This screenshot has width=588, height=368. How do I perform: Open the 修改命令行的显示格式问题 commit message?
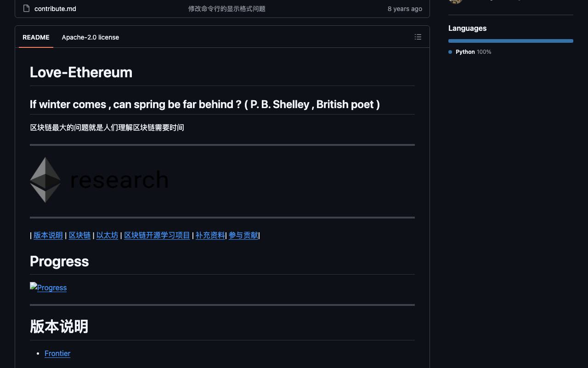[227, 9]
